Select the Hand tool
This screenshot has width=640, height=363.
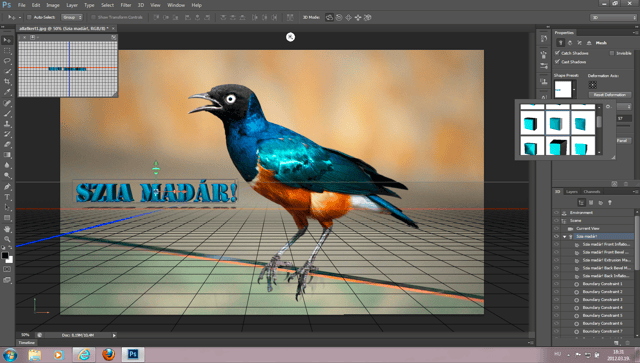[x=7, y=229]
